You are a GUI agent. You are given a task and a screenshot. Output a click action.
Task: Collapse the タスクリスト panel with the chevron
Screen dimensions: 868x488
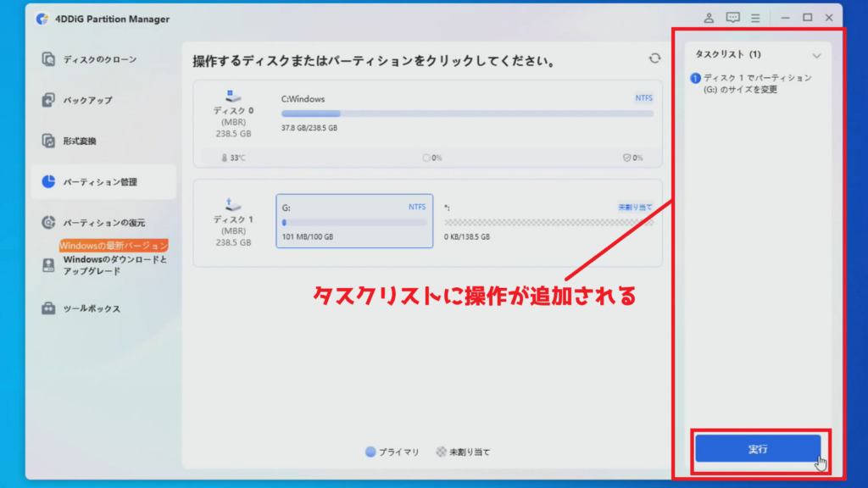816,55
